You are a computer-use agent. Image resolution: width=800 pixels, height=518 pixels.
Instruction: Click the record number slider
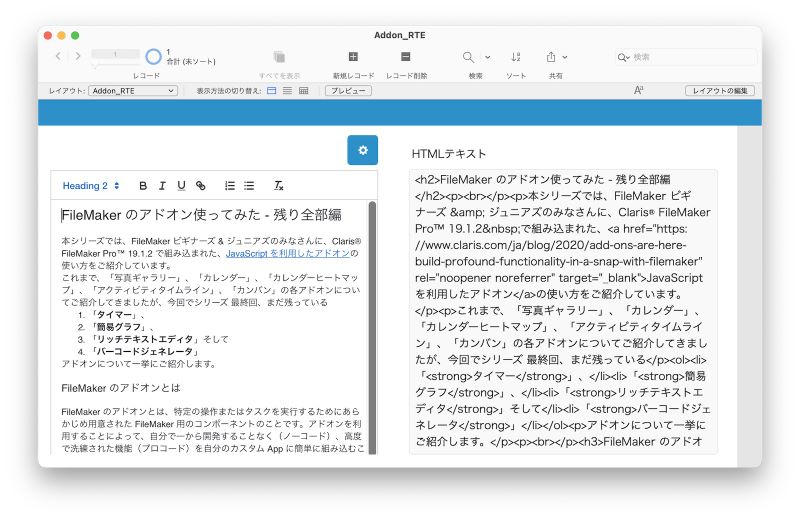click(115, 54)
